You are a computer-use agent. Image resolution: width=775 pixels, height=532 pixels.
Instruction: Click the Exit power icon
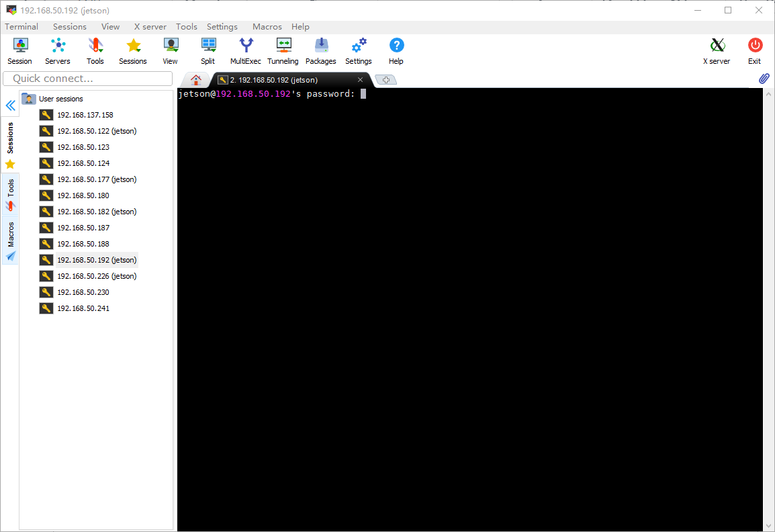[x=755, y=51]
